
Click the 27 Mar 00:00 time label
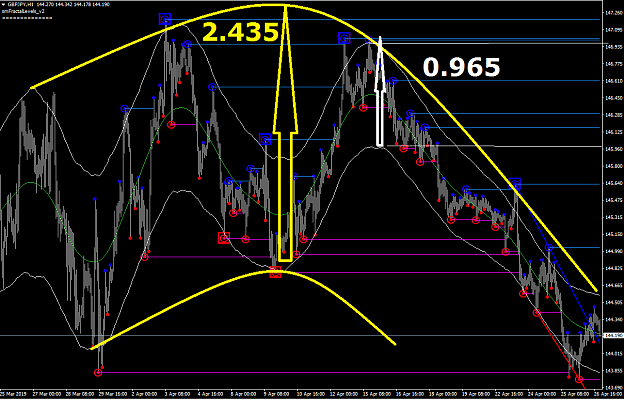[x=47, y=394]
